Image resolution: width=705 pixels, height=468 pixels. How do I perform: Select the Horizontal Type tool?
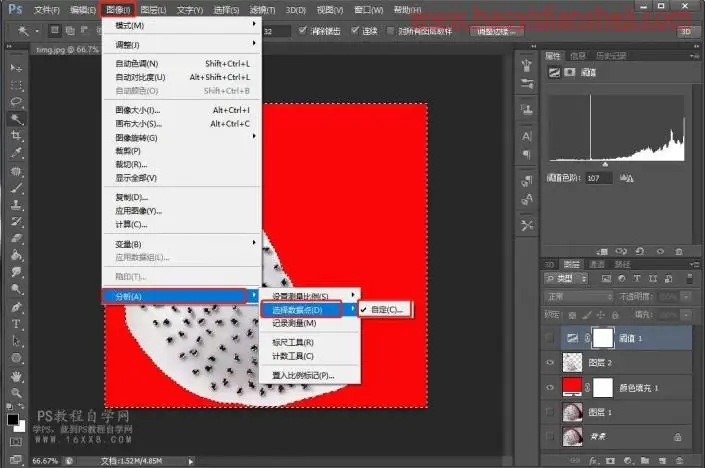16,324
